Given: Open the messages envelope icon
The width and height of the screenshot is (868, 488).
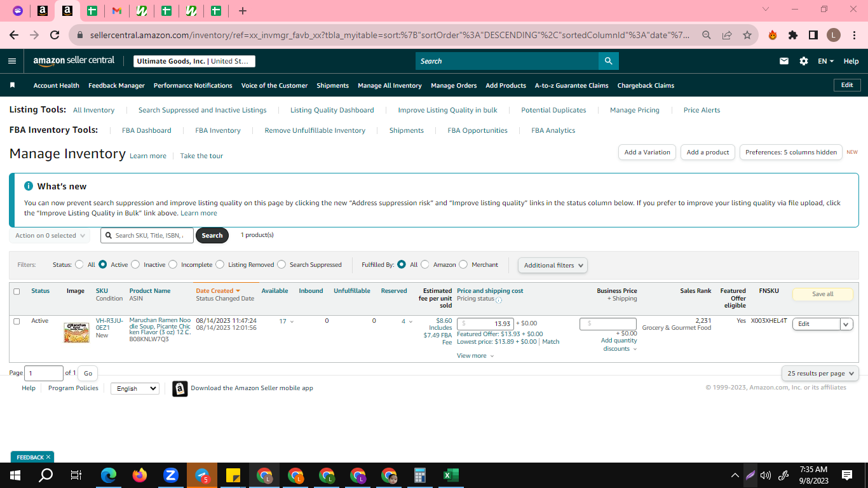Looking at the screenshot, I should (x=784, y=61).
